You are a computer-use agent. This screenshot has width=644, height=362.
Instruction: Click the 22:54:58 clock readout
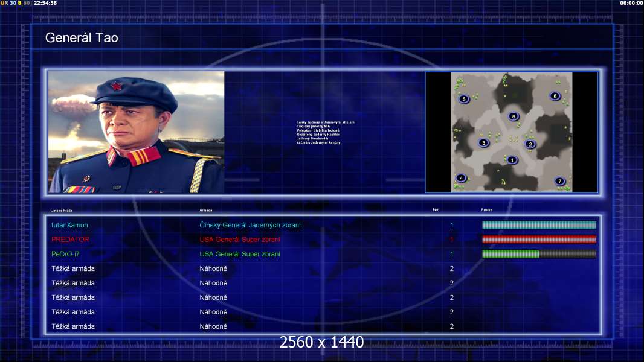tap(45, 3)
